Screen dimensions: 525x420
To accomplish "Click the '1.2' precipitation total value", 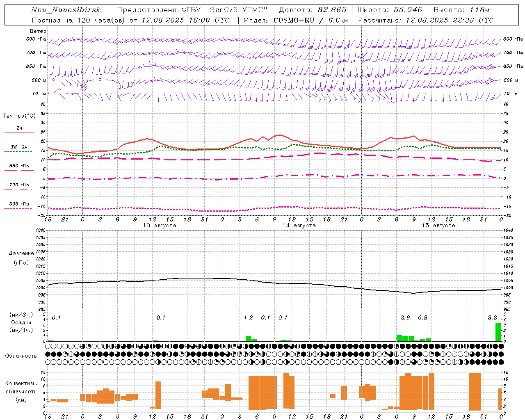I will point(248,317).
